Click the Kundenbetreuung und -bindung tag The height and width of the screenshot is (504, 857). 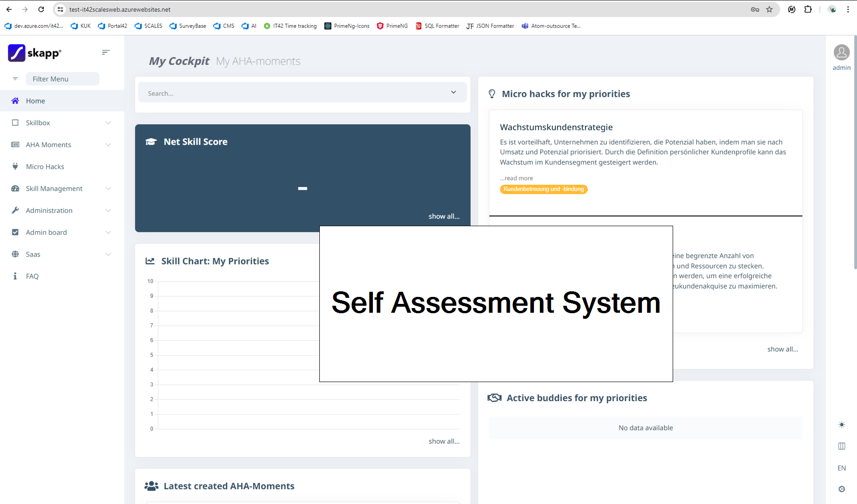(x=543, y=189)
